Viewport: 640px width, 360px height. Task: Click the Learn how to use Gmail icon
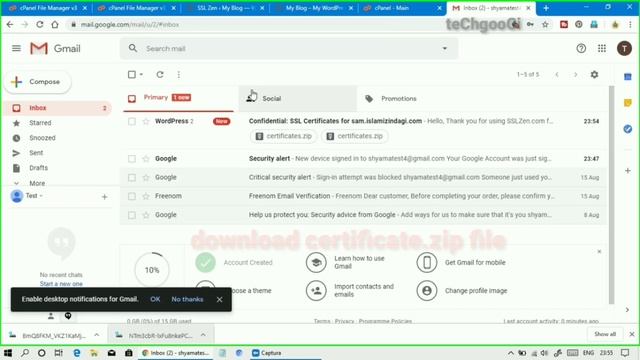pyautogui.click(x=316, y=262)
